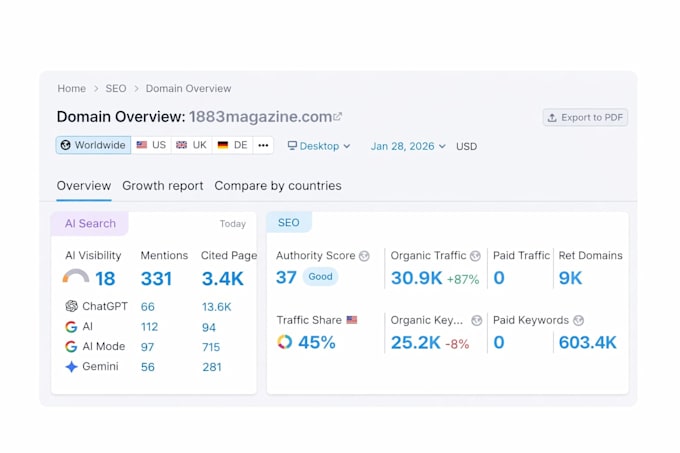680x453 pixels.
Task: Click the US flag beside Traffic Share
Action: 352,320
